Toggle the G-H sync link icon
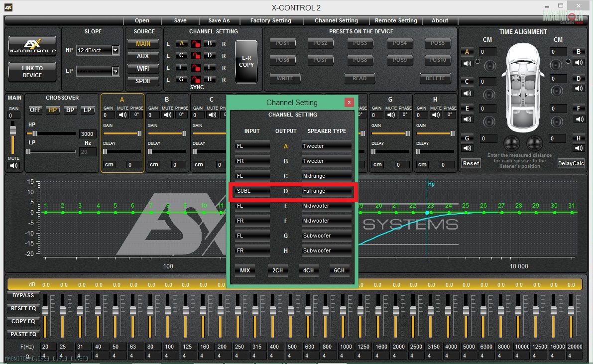The width and height of the screenshot is (593, 364). pos(196,80)
